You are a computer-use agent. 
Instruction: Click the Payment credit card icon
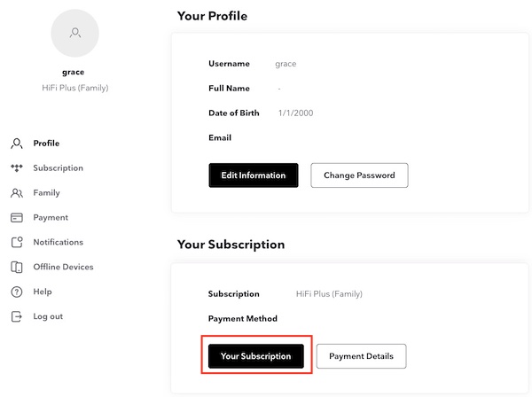tap(16, 218)
